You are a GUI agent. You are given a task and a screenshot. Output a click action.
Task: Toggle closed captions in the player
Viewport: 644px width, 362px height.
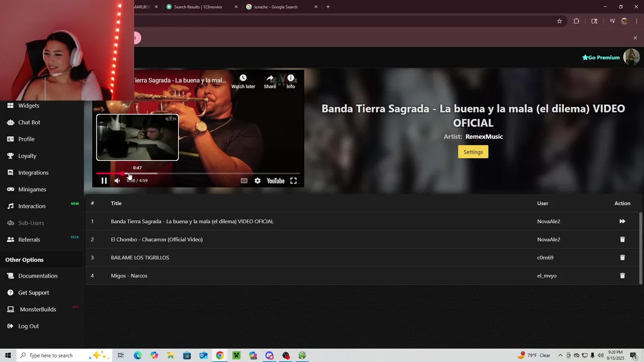coord(244,180)
